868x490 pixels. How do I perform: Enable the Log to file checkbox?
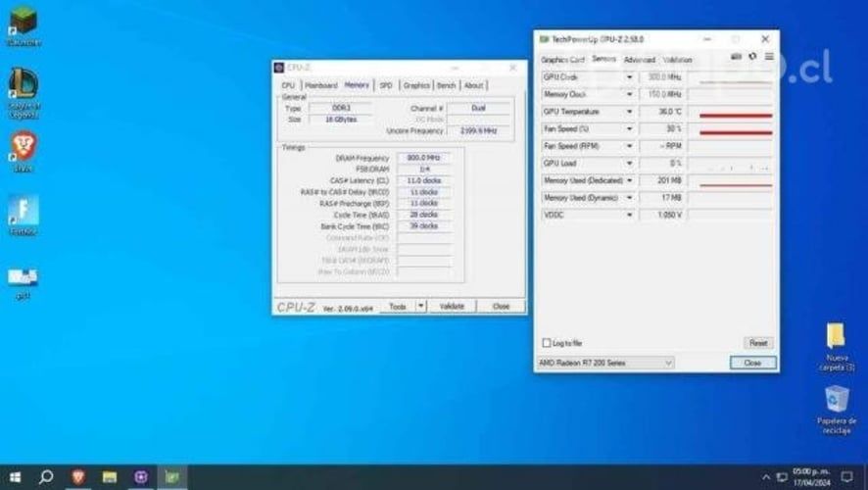547,343
